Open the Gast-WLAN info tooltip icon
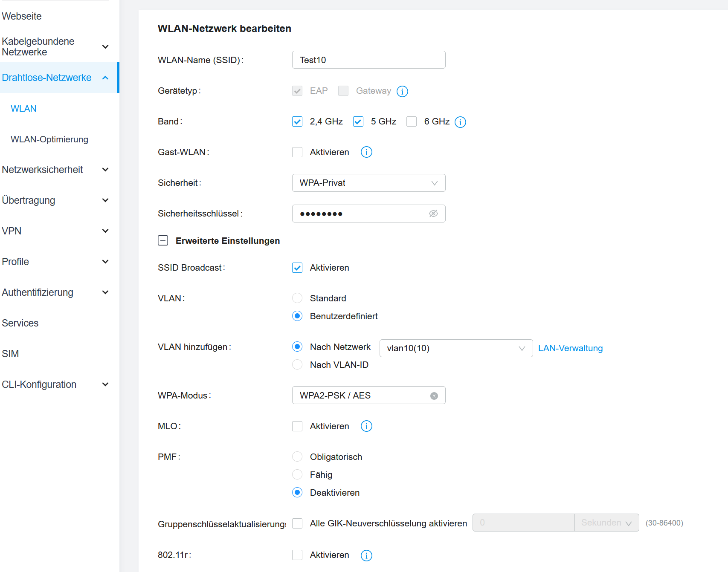 point(366,152)
